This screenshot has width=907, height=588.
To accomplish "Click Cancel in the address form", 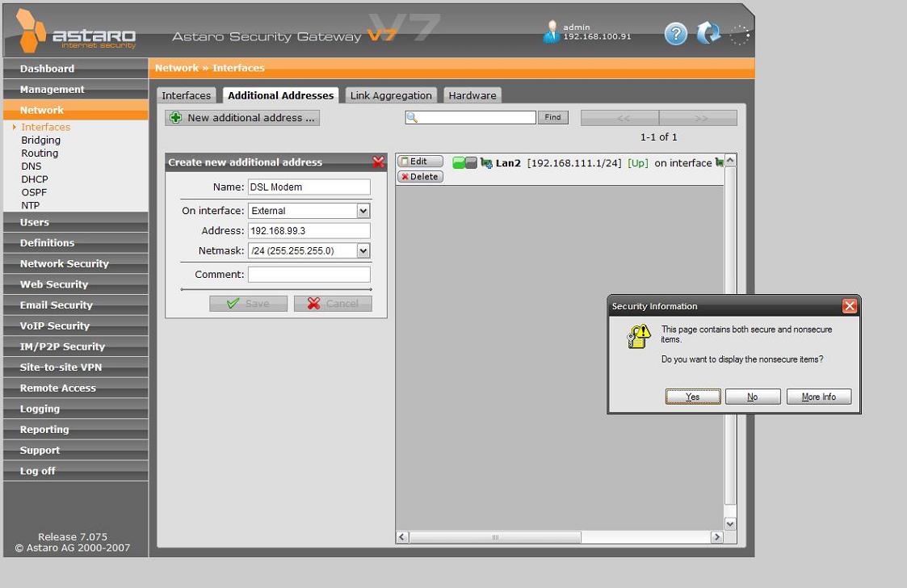I will [333, 303].
